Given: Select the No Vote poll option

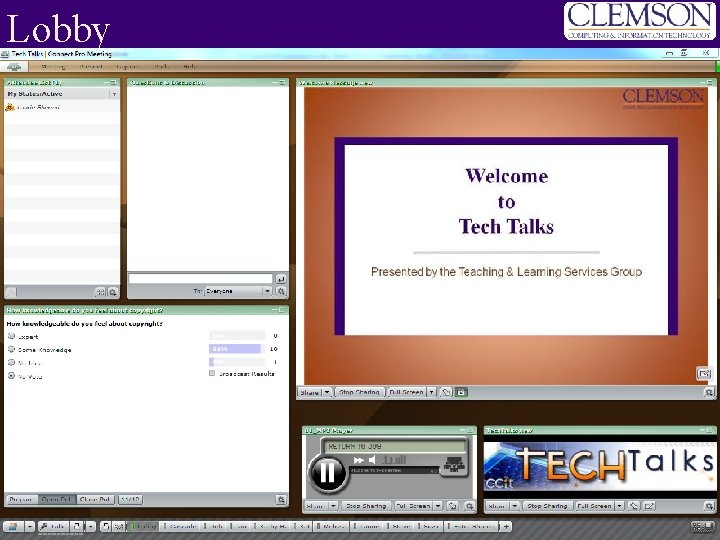Looking at the screenshot, I should [11, 376].
